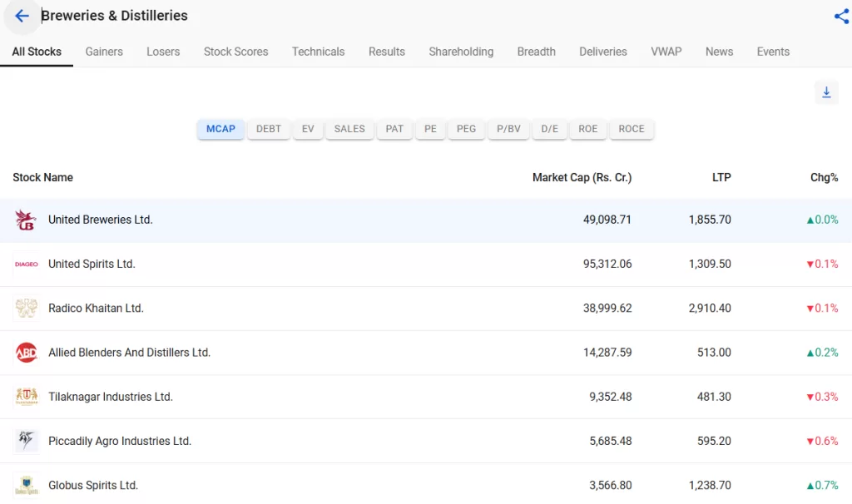Sort by Market Cap (Rs. Cr.) header
The image size is (852, 504).
click(x=582, y=178)
